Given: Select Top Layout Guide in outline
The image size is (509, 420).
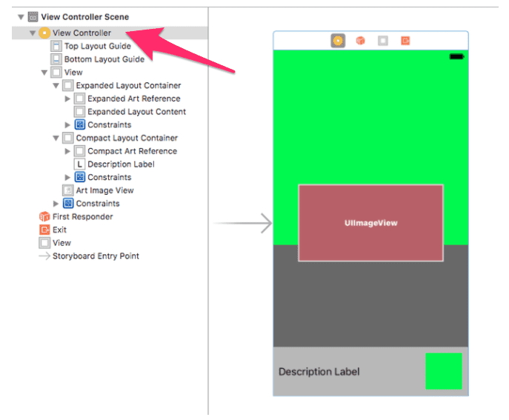Looking at the screenshot, I should coord(97,46).
